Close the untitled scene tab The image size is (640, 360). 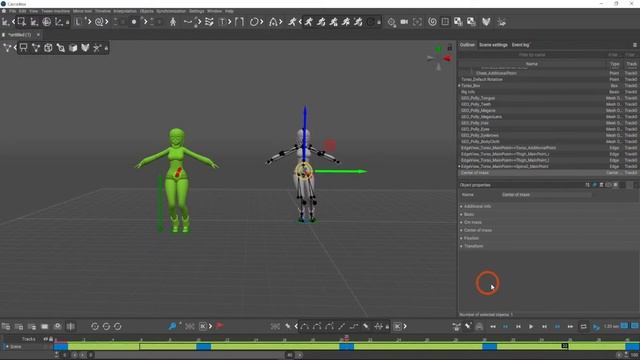tap(38, 35)
